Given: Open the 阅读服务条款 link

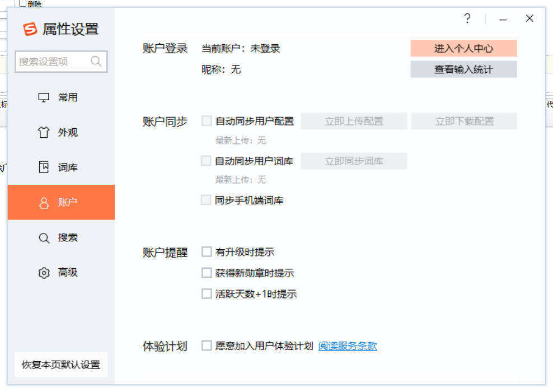Looking at the screenshot, I should click(x=347, y=346).
